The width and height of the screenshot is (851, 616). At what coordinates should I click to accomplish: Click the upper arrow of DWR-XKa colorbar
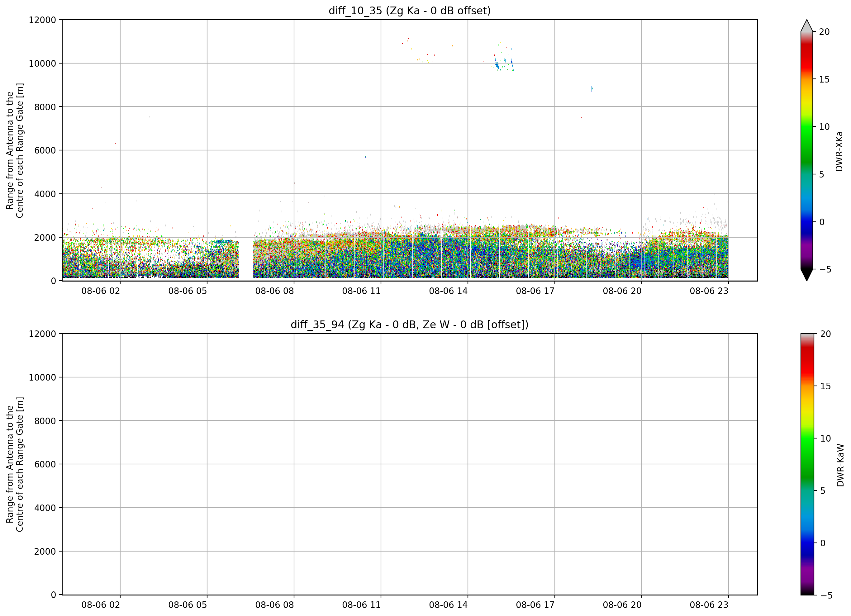click(x=806, y=26)
